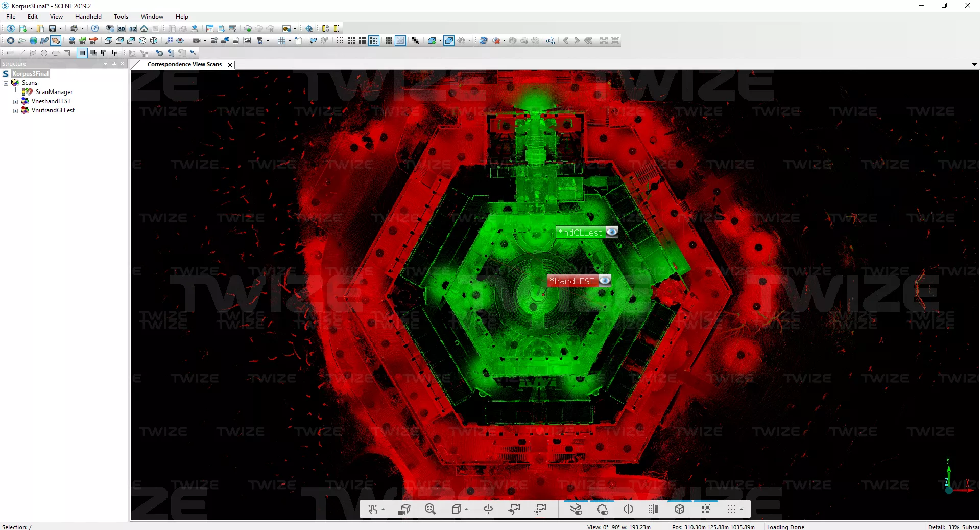Open the navigation mode dropdown arrow in bottom toolbar
This screenshot has height=530, width=980.
click(383, 510)
